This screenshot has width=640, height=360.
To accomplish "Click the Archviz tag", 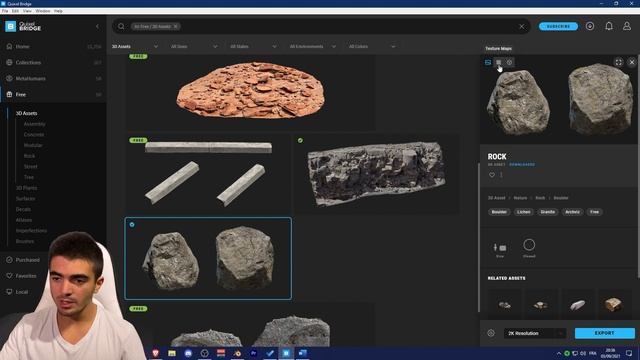I will pos(572,212).
